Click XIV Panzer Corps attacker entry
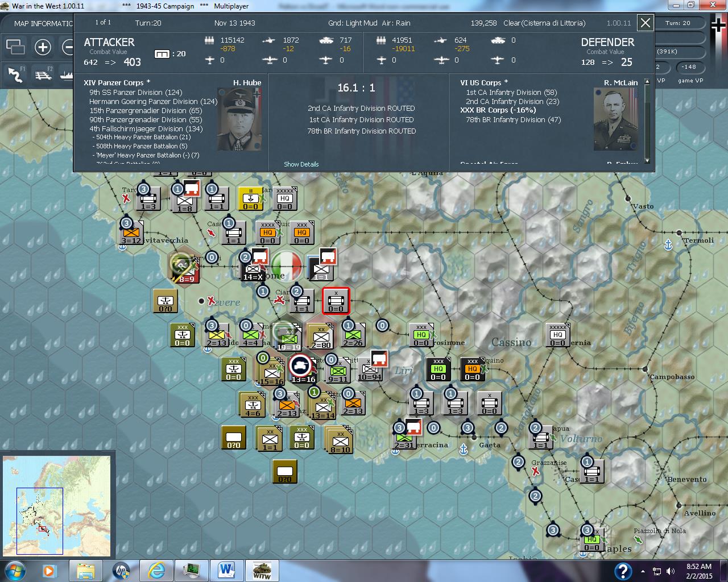 (117, 83)
